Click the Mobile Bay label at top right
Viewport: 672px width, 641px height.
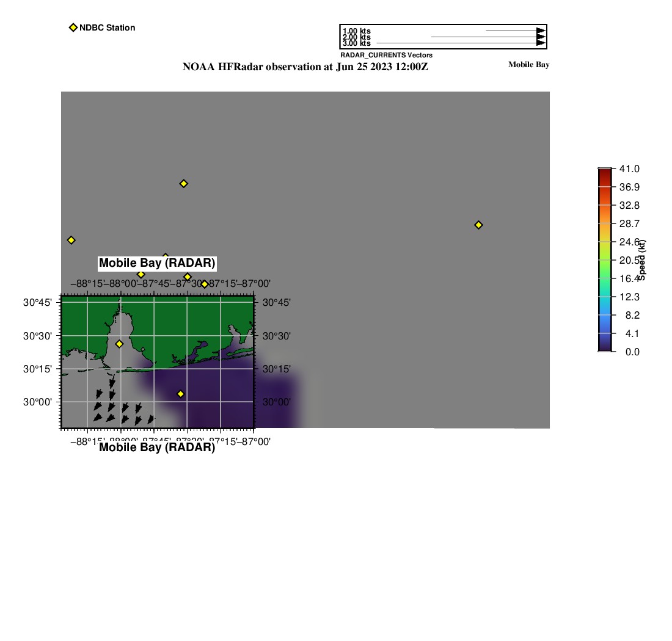(528, 65)
